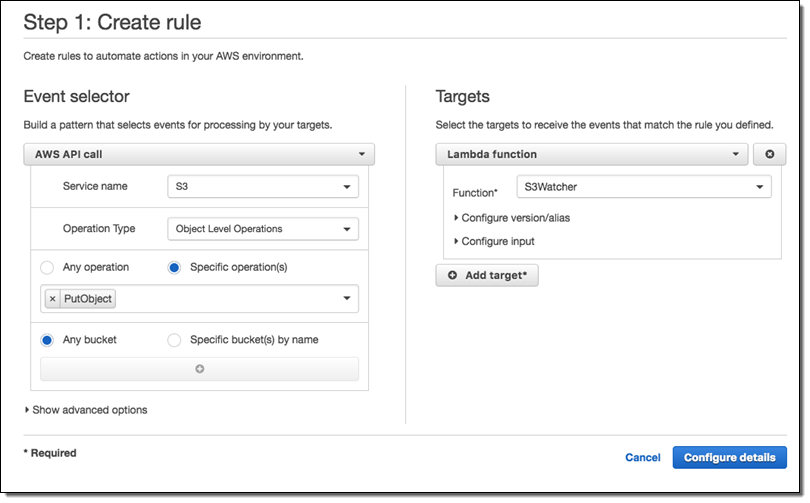
Task: Open the specific operations list dropdown arrow
Action: (x=347, y=299)
